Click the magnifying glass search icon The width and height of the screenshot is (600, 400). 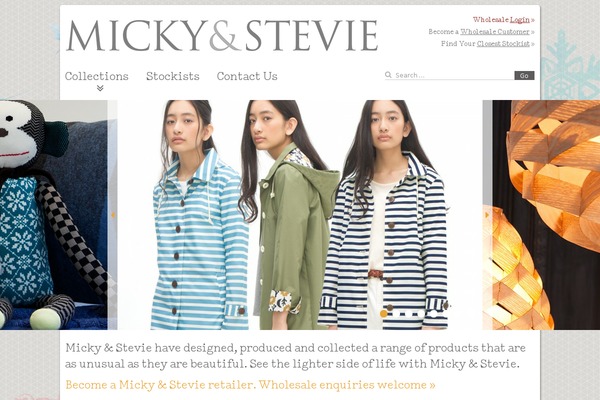click(x=388, y=75)
